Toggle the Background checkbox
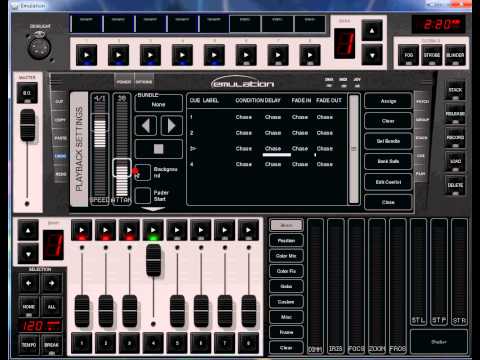The height and width of the screenshot is (360, 480). pyautogui.click(x=143, y=173)
